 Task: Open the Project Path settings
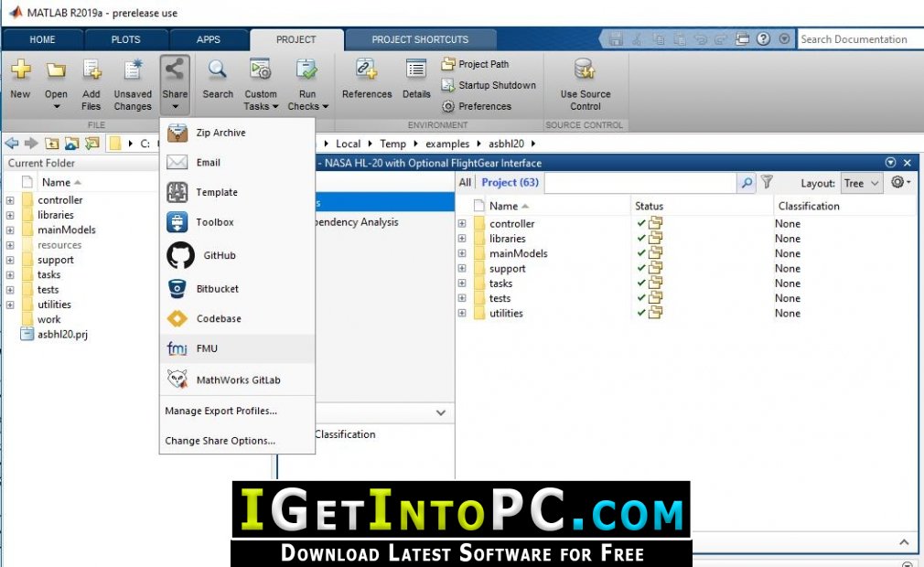tap(475, 64)
